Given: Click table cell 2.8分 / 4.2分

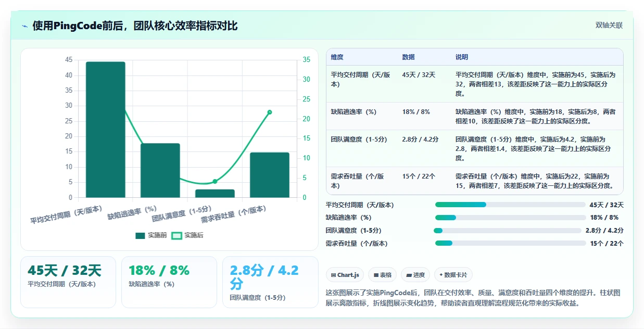Looking at the screenshot, I should 420,140.
